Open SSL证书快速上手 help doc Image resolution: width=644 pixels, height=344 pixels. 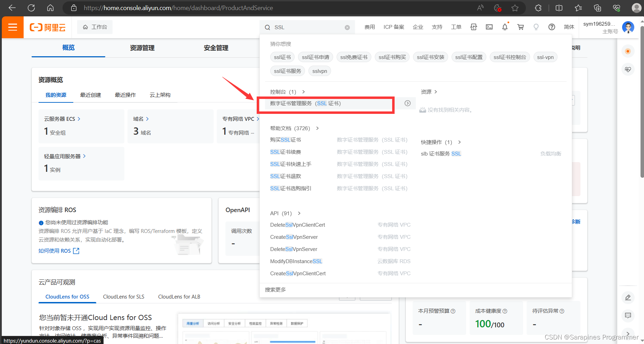click(291, 164)
